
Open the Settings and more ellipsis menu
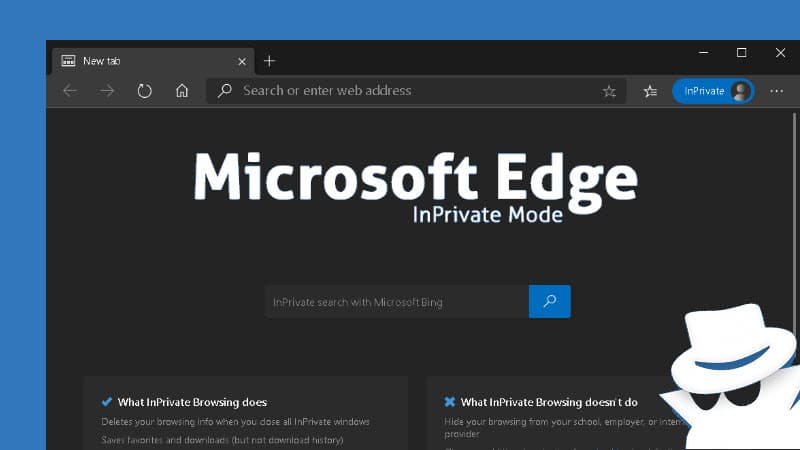point(777,91)
